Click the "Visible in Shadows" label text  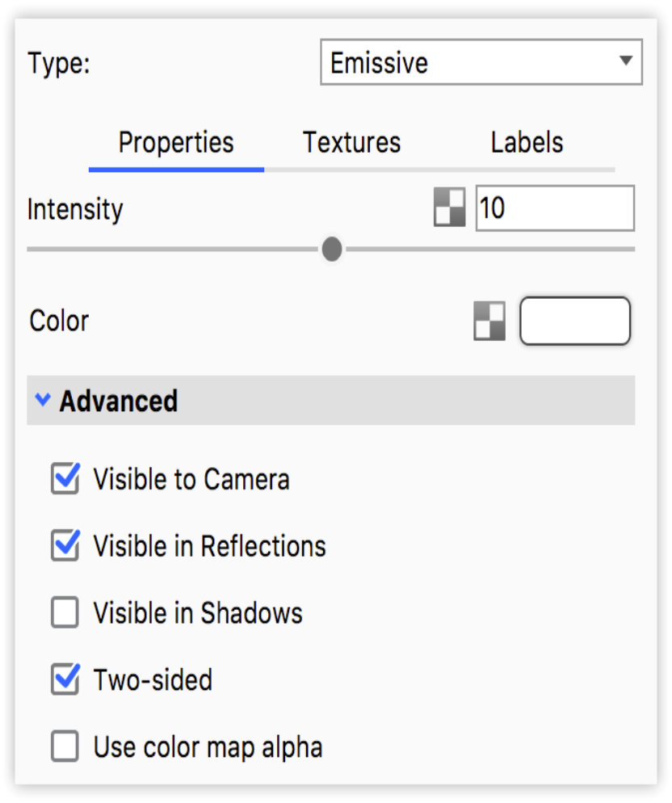198,613
